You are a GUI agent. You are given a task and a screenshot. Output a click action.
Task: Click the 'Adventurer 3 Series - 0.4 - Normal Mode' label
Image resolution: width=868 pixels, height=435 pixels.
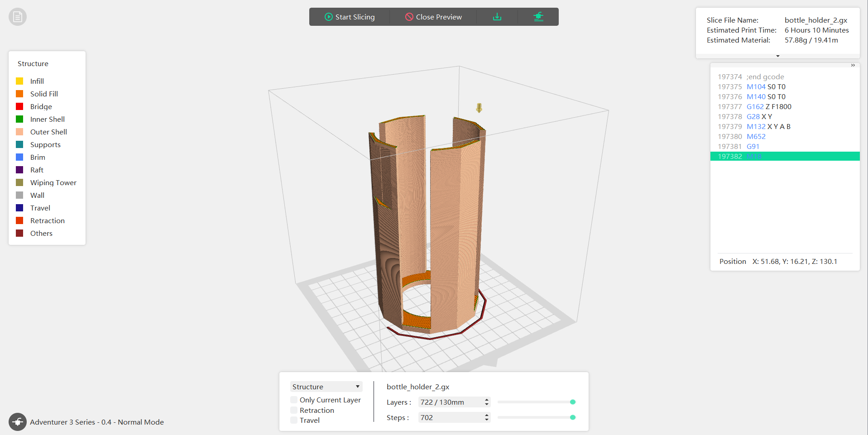[97, 422]
